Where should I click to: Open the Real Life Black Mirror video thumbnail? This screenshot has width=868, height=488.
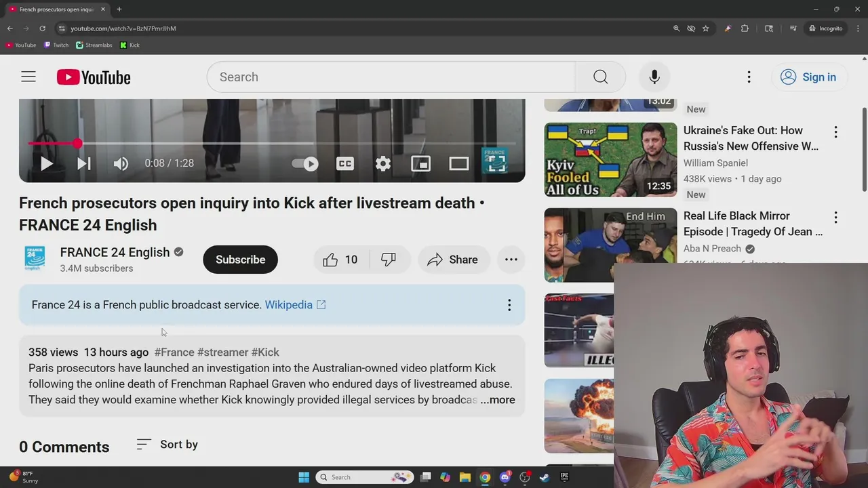pyautogui.click(x=610, y=245)
